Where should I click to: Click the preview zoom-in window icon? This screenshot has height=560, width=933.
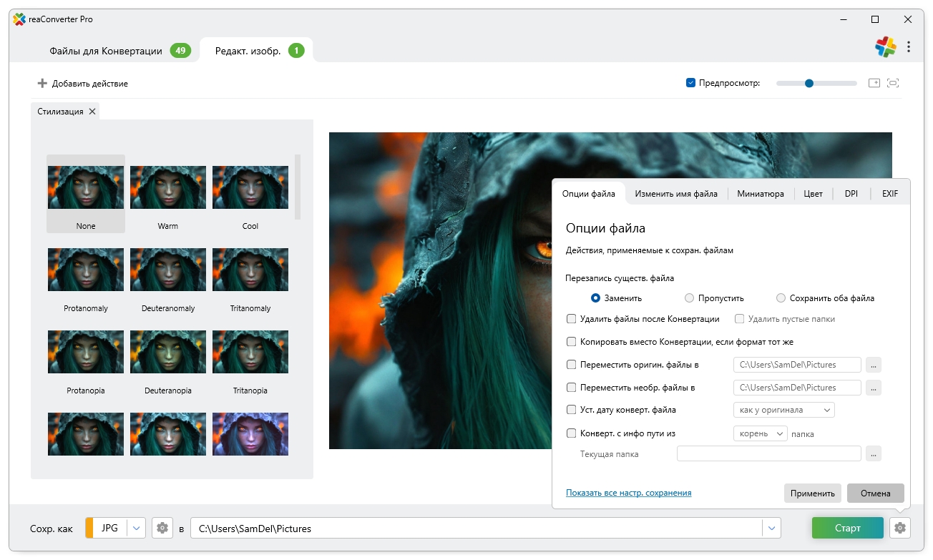(874, 83)
